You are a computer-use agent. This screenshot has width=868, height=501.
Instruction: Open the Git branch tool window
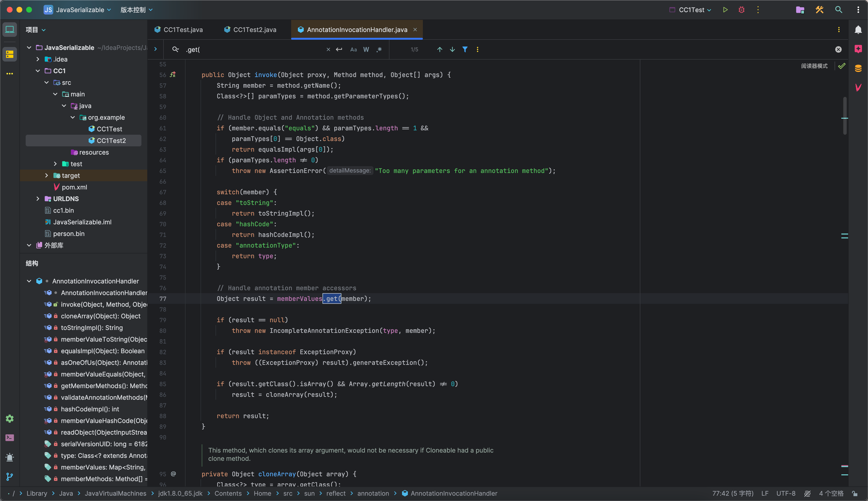10,477
